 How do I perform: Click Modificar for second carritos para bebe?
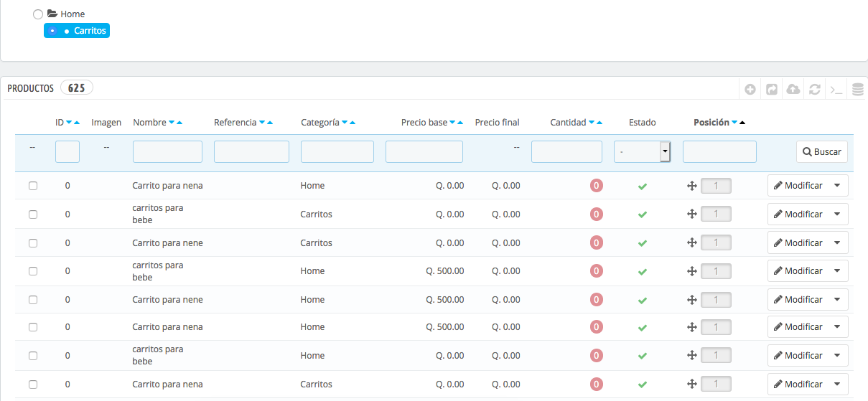point(798,271)
